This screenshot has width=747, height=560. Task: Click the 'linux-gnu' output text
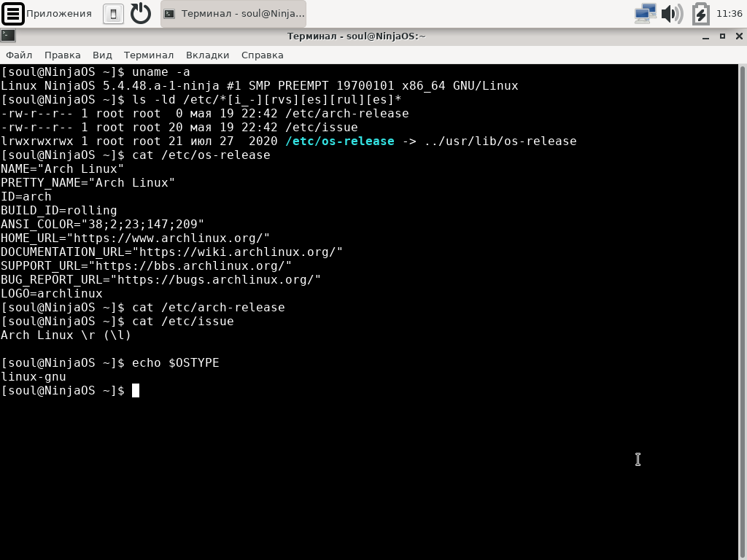point(34,377)
